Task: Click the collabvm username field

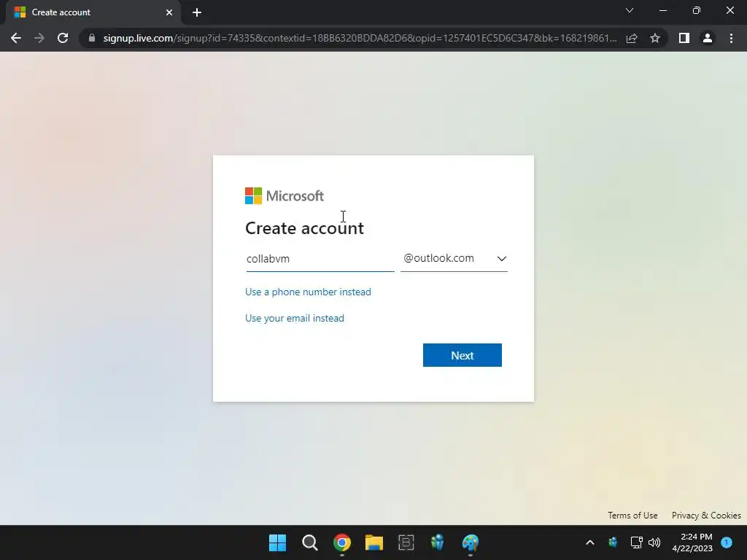Action: [320, 259]
